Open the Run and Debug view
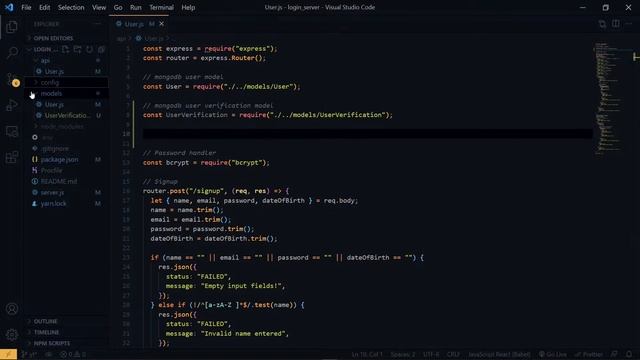 (x=12, y=105)
